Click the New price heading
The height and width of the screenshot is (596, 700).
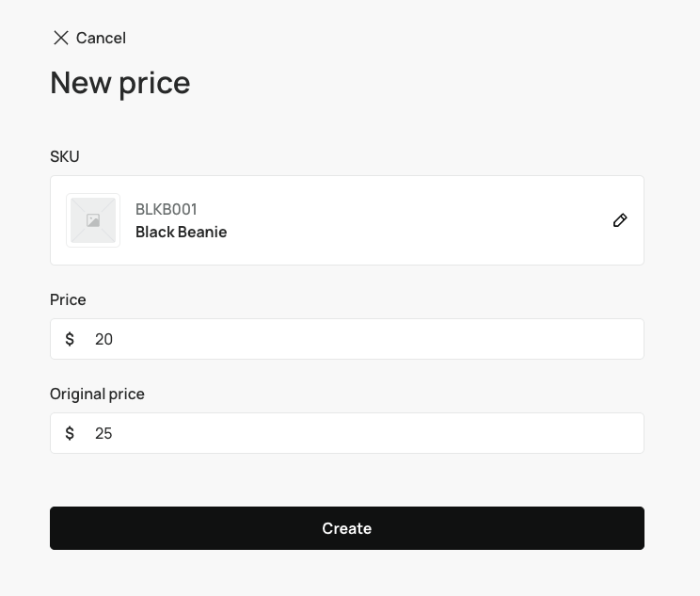(x=120, y=83)
